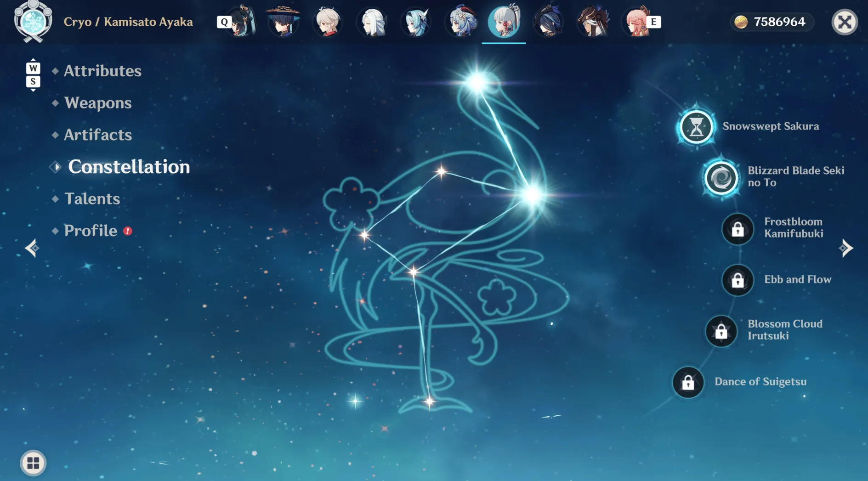Viewport: 868px width, 481px height.
Task: Open the Weapons menu
Action: [98, 103]
